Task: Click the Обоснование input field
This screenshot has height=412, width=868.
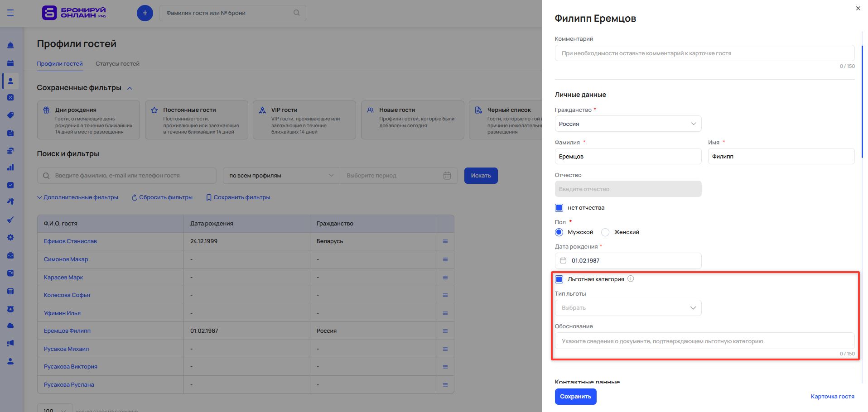Action: 704,341
